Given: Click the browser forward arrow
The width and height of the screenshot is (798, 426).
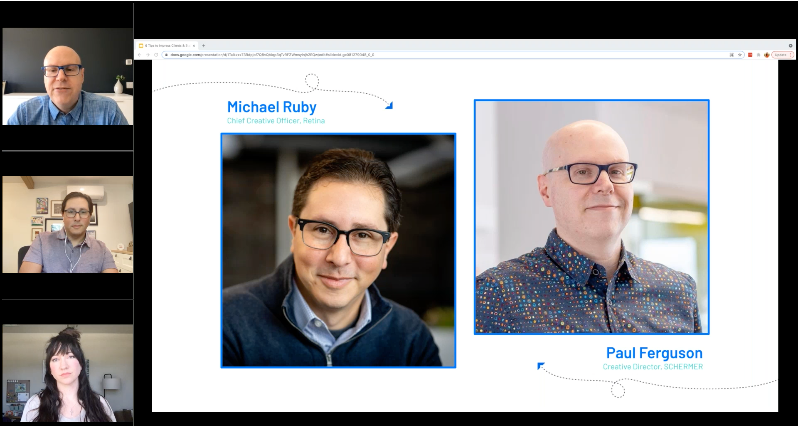Looking at the screenshot, I should [148, 54].
